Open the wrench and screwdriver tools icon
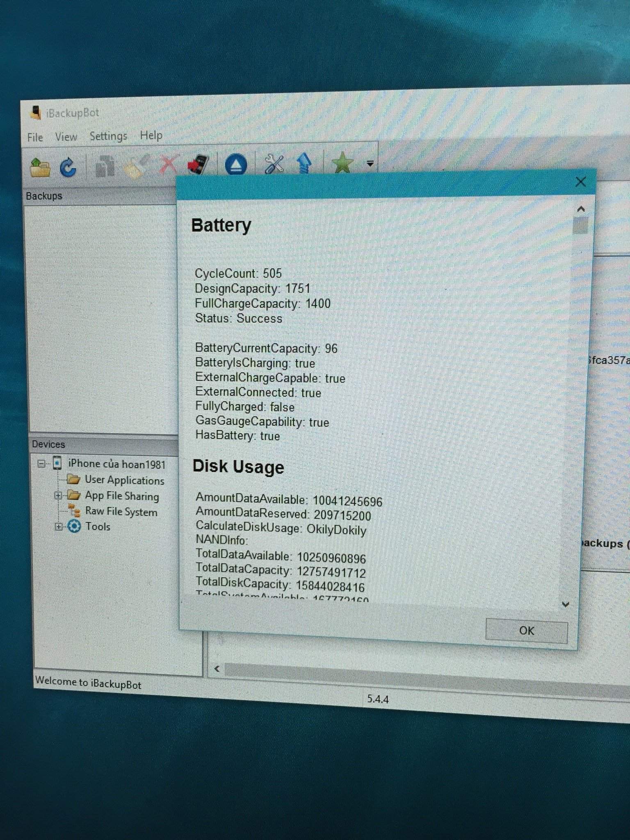 [274, 164]
